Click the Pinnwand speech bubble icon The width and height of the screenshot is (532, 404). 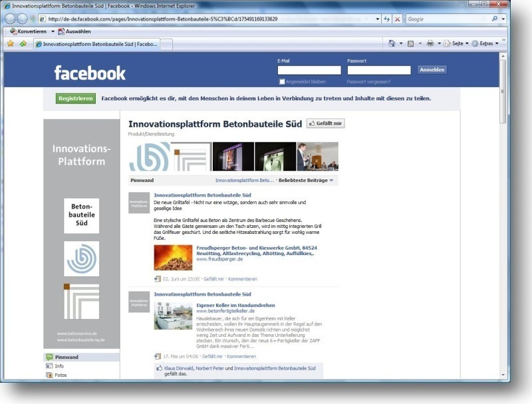pyautogui.click(x=49, y=357)
